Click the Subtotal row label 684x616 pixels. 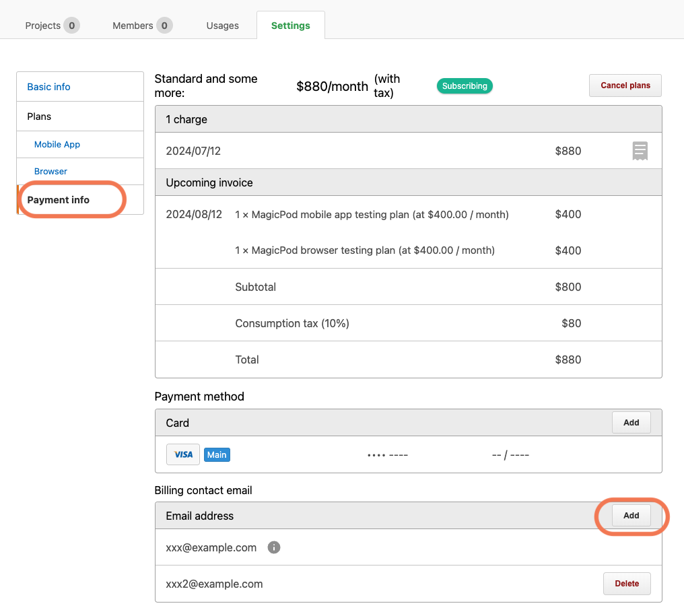click(256, 287)
